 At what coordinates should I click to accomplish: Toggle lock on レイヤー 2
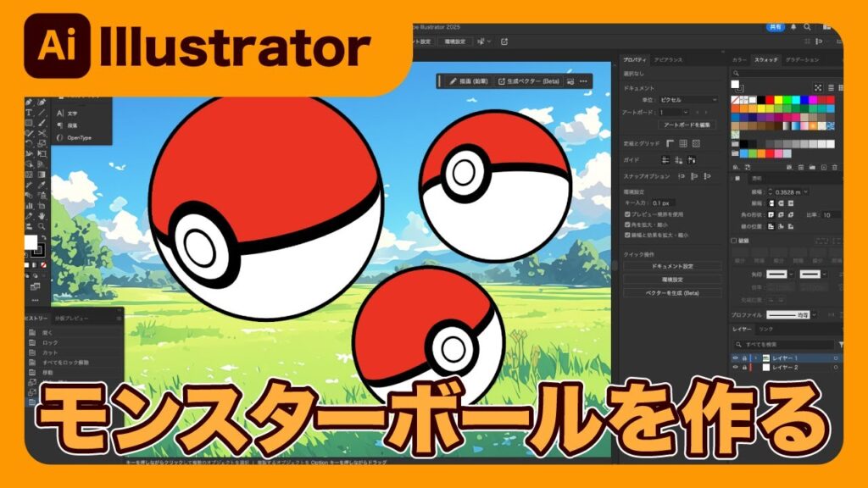point(744,368)
